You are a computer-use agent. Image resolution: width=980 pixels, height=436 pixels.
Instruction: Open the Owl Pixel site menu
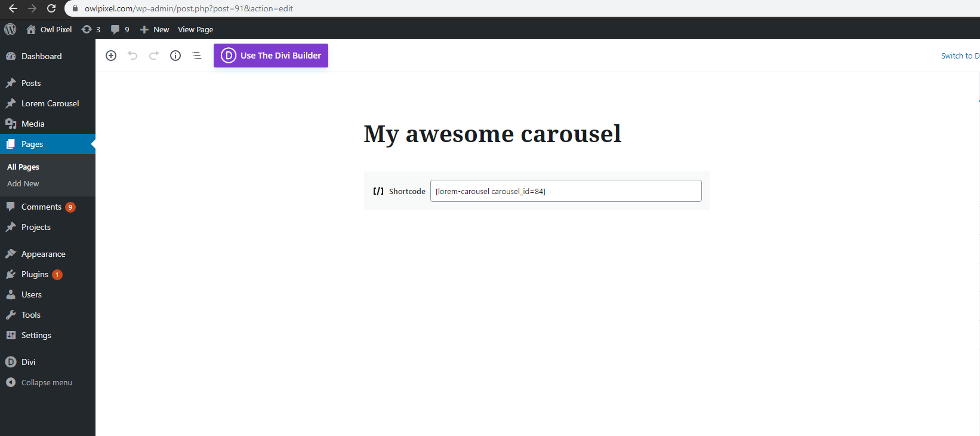click(x=50, y=29)
